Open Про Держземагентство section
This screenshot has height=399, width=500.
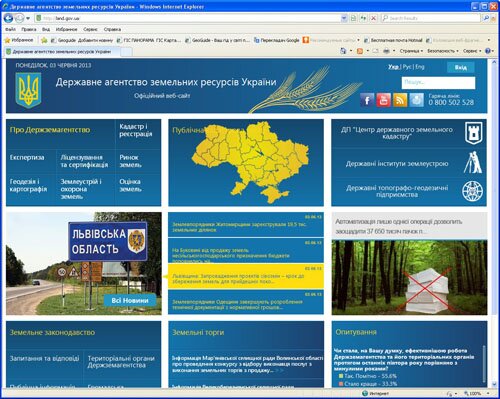(50, 130)
